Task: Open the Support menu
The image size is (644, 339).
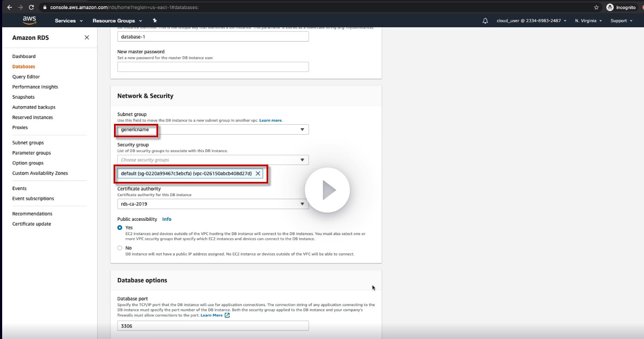Action: [x=621, y=21]
